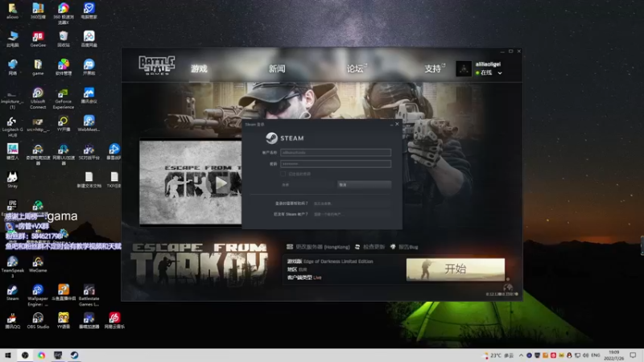Open the TeamSpeak 3 desktop icon
This screenshot has width=644, height=362.
(12, 267)
